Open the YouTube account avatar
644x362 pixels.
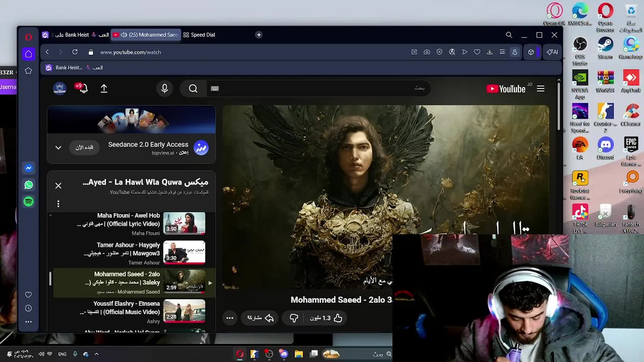[x=60, y=88]
